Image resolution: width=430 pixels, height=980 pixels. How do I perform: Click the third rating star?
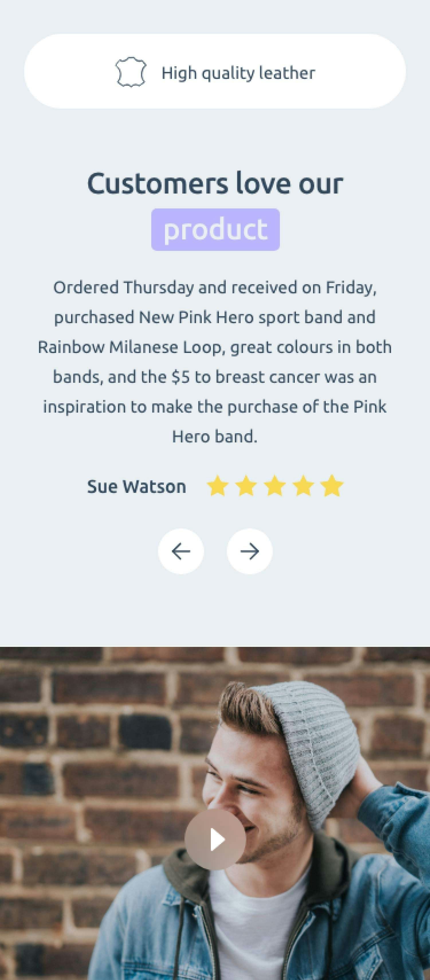(x=274, y=486)
